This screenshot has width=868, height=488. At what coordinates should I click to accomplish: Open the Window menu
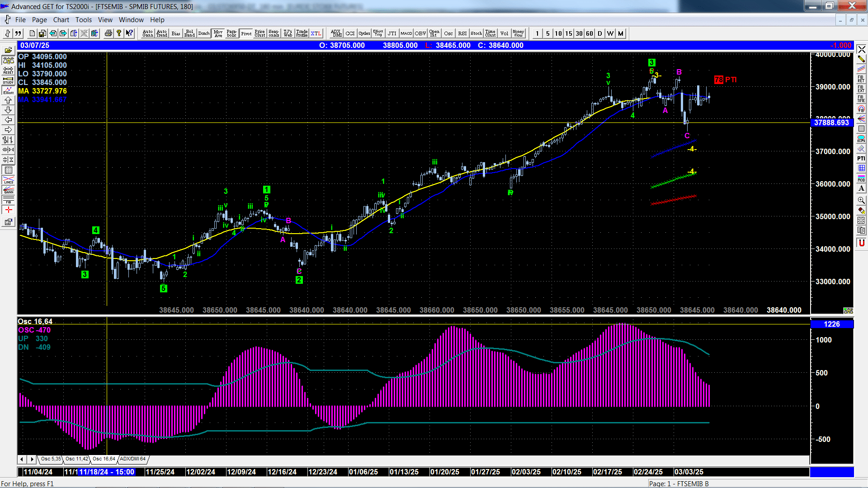coord(131,20)
